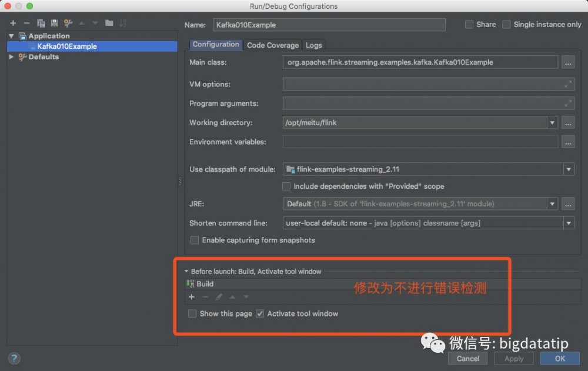
Task: Copy the Kafka010Example configuration
Action: [41, 23]
